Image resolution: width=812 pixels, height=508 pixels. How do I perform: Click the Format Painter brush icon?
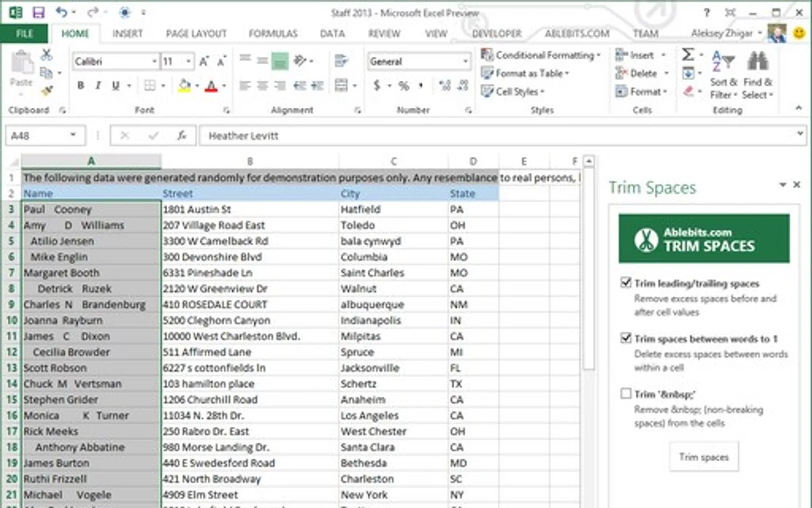46,91
